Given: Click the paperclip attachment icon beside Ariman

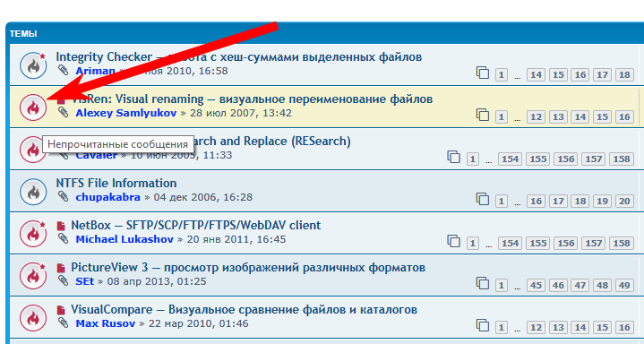Looking at the screenshot, I should [x=64, y=70].
